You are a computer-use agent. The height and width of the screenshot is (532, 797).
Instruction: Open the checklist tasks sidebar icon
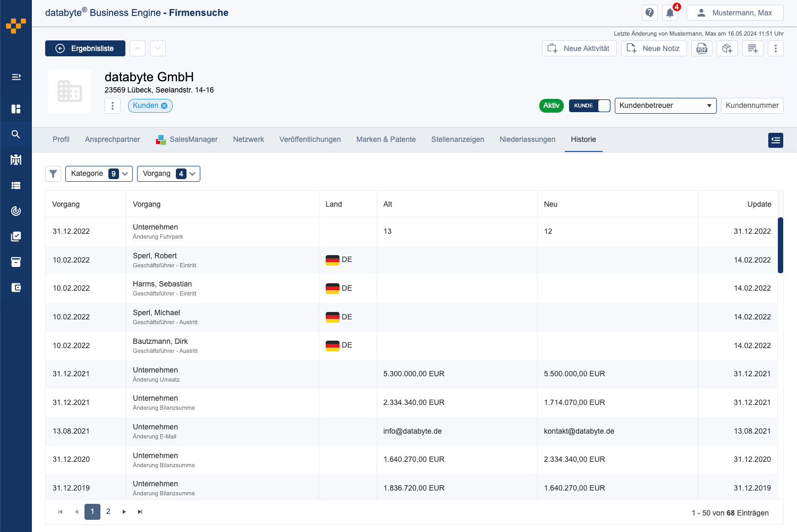[x=16, y=237]
